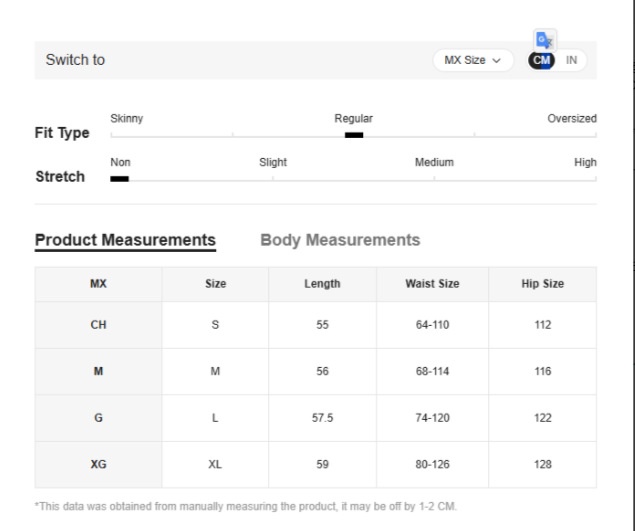The width and height of the screenshot is (635, 531).
Task: Click the 116 hip size cell
Action: 542,372
